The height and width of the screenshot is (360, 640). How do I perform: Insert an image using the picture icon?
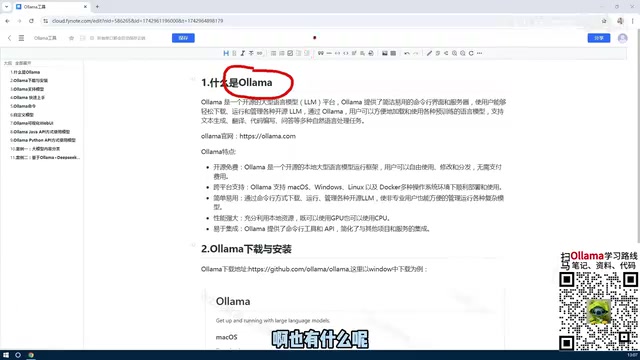(x=384, y=53)
